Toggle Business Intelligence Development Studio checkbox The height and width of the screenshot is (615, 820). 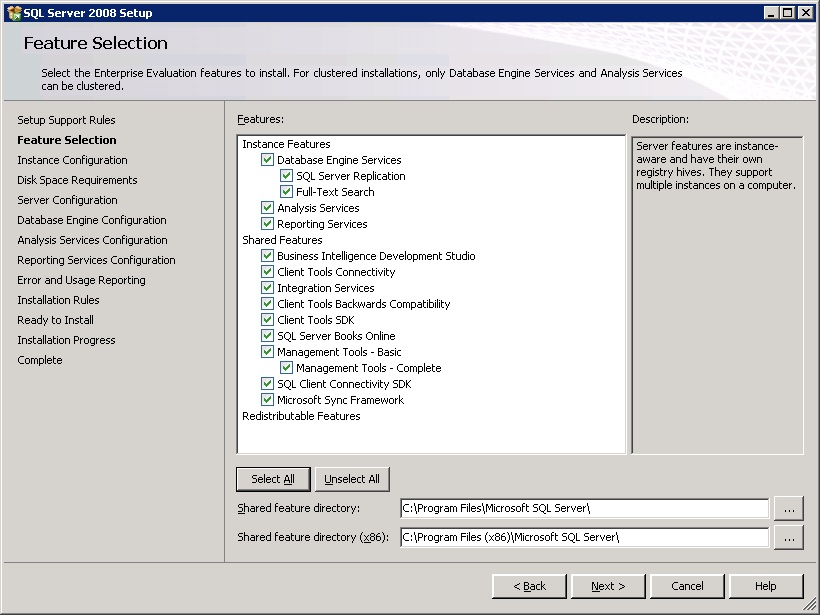pos(267,256)
